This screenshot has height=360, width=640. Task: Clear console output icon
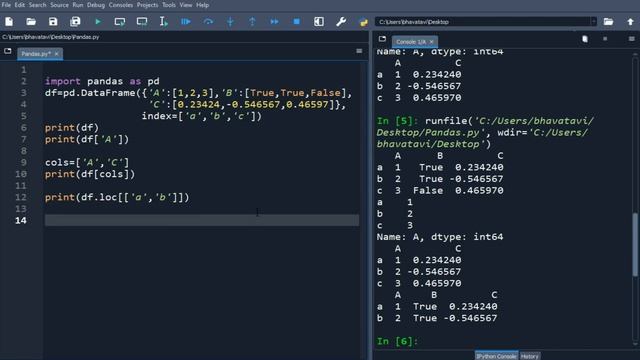pos(585,39)
